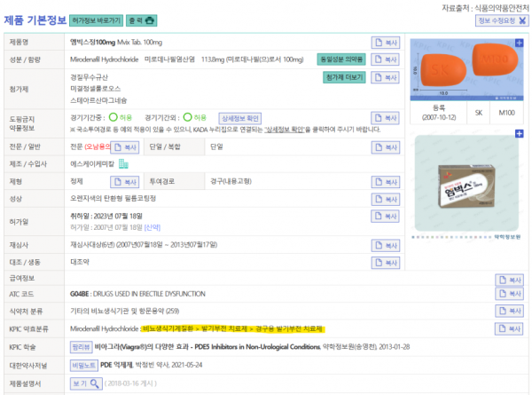This screenshot has width=532, height=395.
Task: Copy the 첨가제 row content
Action: point(385,77)
